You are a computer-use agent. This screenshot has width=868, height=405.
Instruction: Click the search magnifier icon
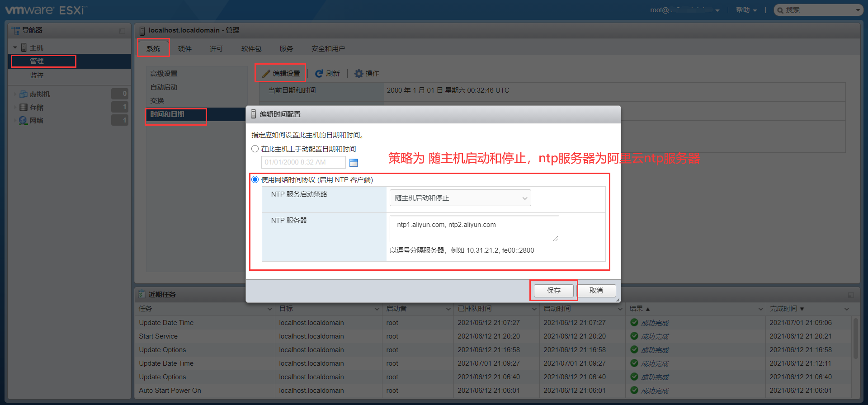[x=780, y=10]
